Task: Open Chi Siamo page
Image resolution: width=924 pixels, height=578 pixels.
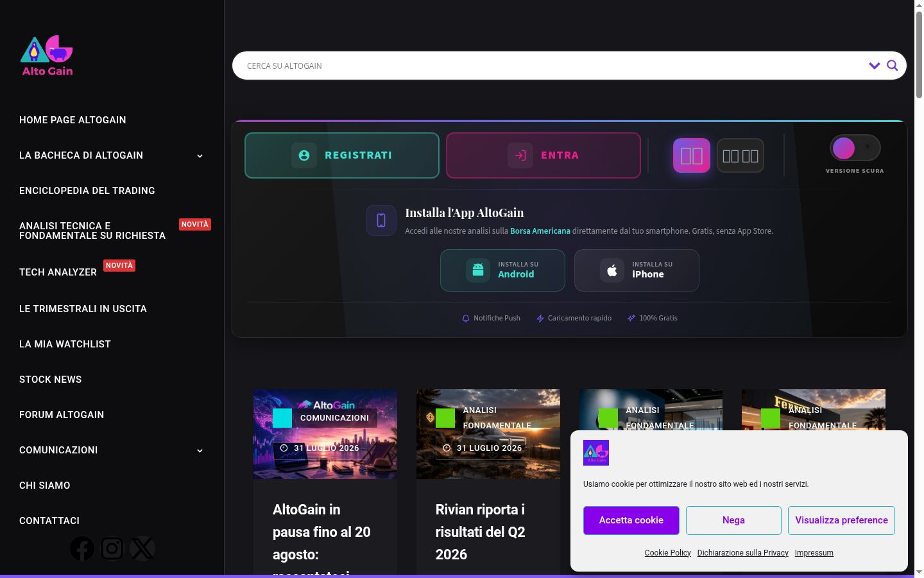Action: tap(44, 486)
